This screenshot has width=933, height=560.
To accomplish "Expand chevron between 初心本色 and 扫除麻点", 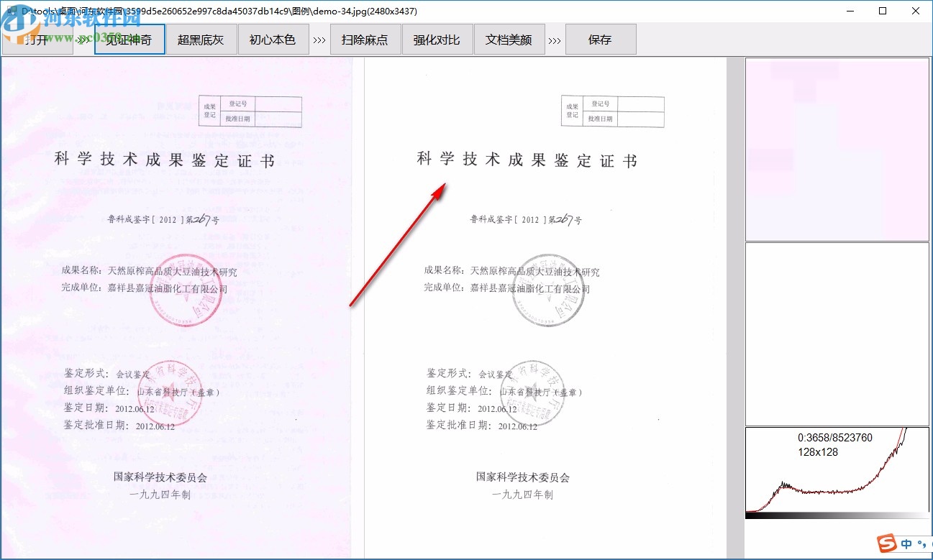I will [319, 40].
